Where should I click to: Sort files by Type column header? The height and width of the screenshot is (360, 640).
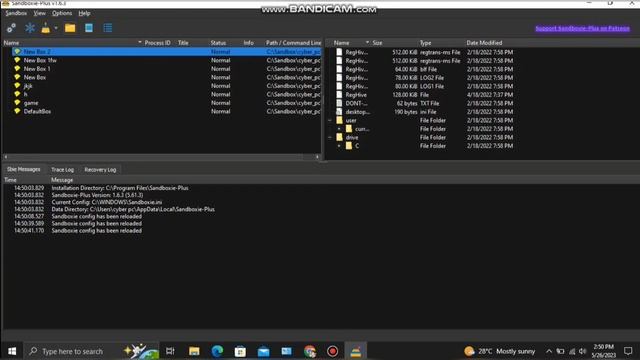(x=425, y=42)
